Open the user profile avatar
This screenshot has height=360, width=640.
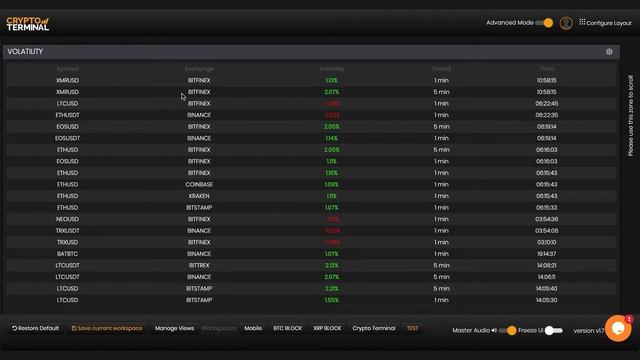pyautogui.click(x=566, y=23)
